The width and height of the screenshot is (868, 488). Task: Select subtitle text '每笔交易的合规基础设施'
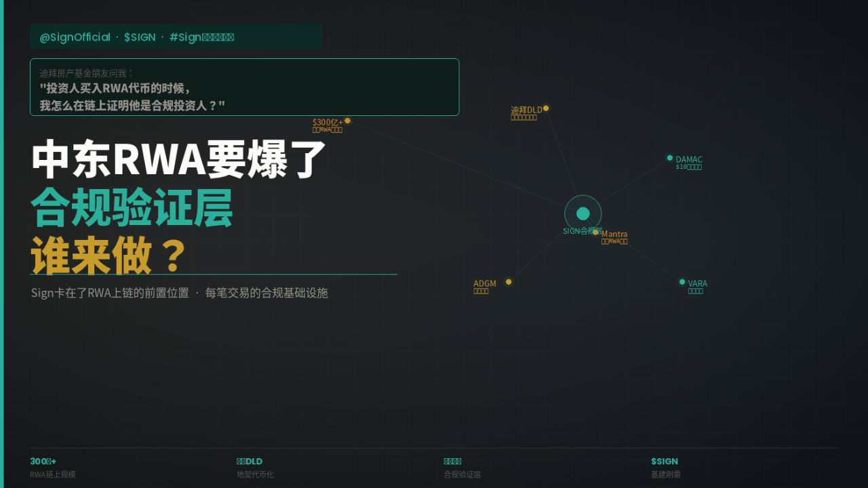267,293
